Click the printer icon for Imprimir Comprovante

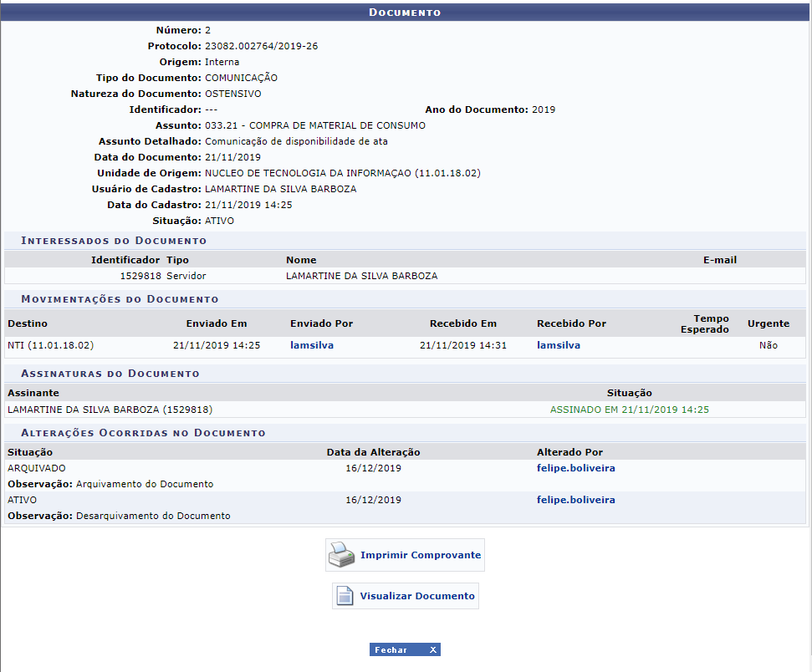[342, 555]
